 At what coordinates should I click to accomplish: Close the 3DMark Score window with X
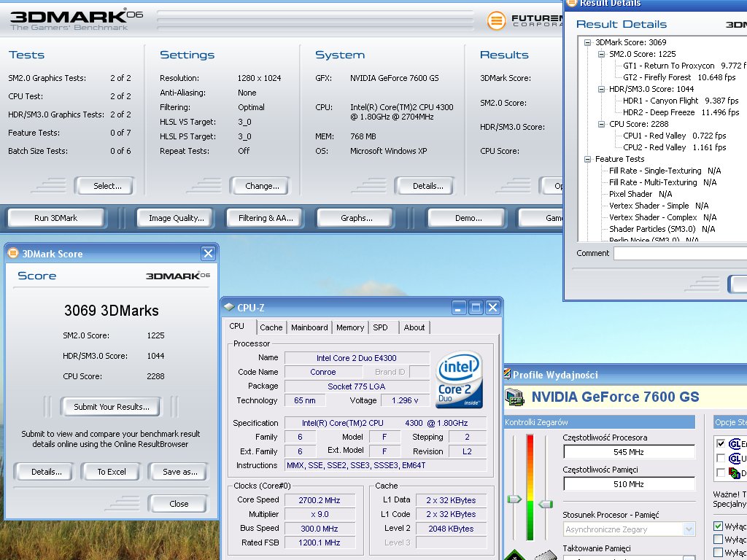click(x=208, y=253)
